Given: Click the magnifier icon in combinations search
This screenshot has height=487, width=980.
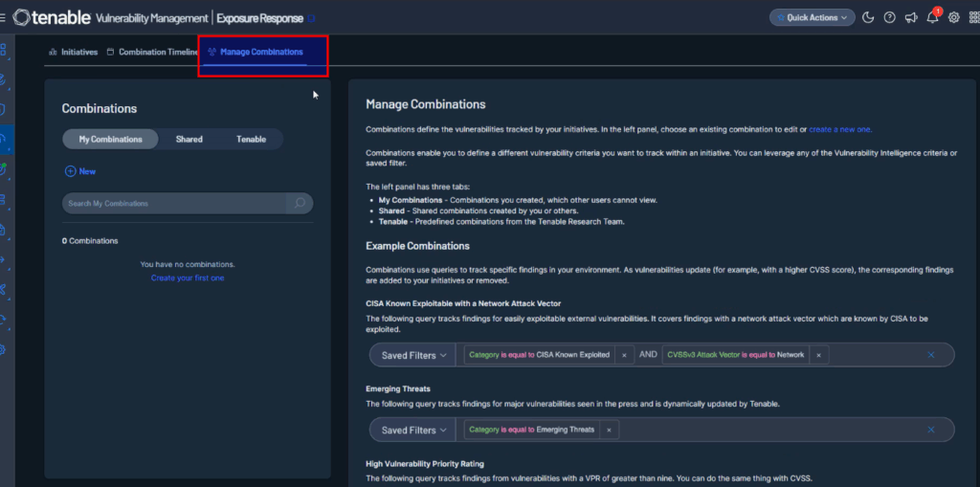Looking at the screenshot, I should (x=300, y=203).
